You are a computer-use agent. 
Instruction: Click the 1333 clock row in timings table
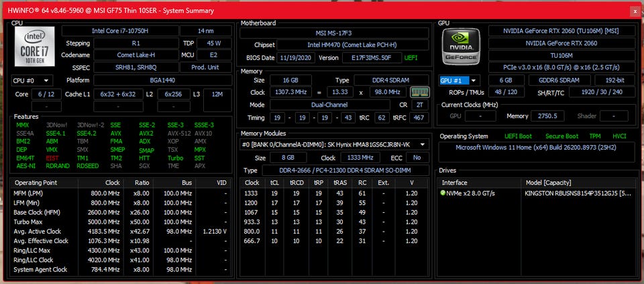tap(335, 193)
